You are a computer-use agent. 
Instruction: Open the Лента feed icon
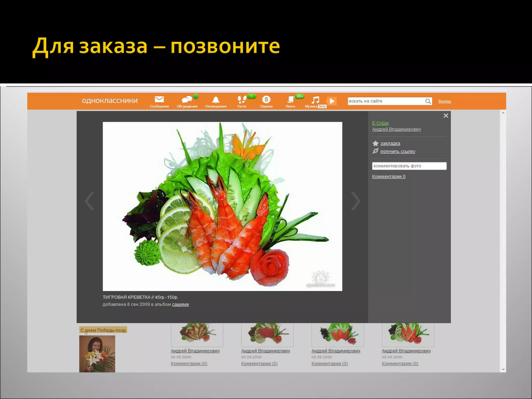[x=290, y=100]
